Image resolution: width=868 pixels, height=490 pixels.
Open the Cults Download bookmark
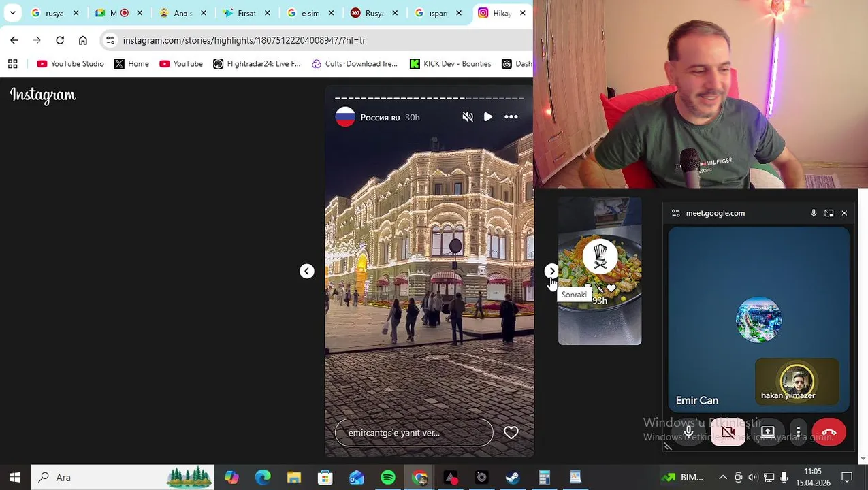(x=355, y=64)
